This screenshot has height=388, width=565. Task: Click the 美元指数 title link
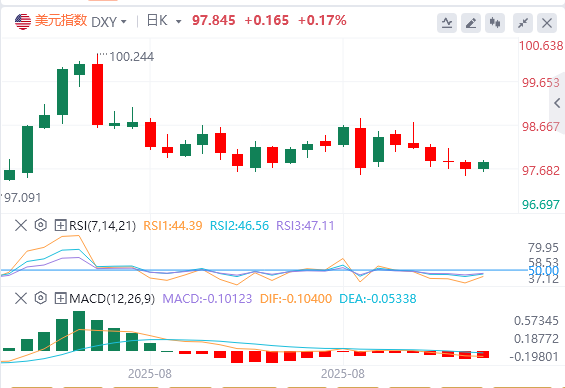coord(61,21)
